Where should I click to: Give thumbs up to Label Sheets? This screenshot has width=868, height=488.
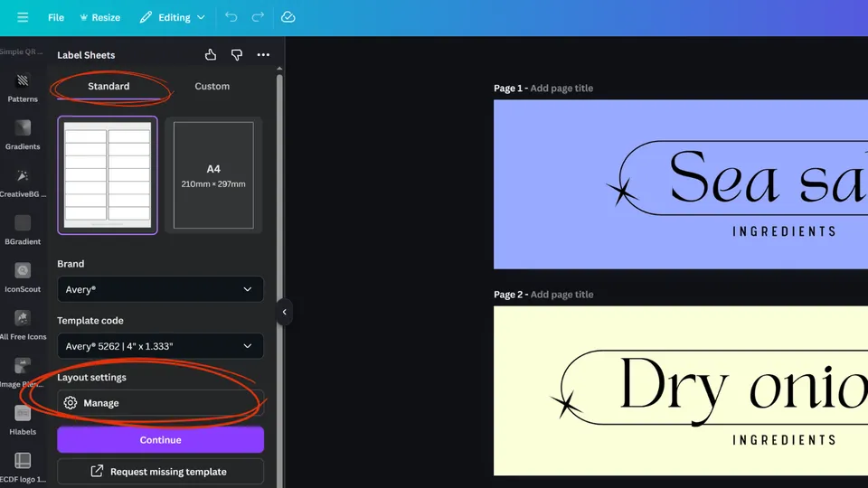(x=211, y=55)
